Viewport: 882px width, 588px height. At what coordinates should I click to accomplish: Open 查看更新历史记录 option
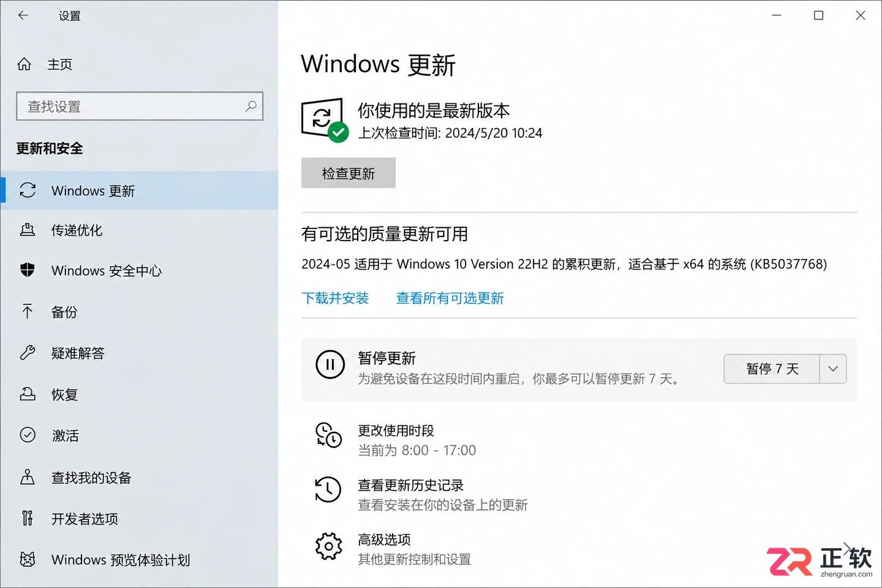pyautogui.click(x=411, y=485)
